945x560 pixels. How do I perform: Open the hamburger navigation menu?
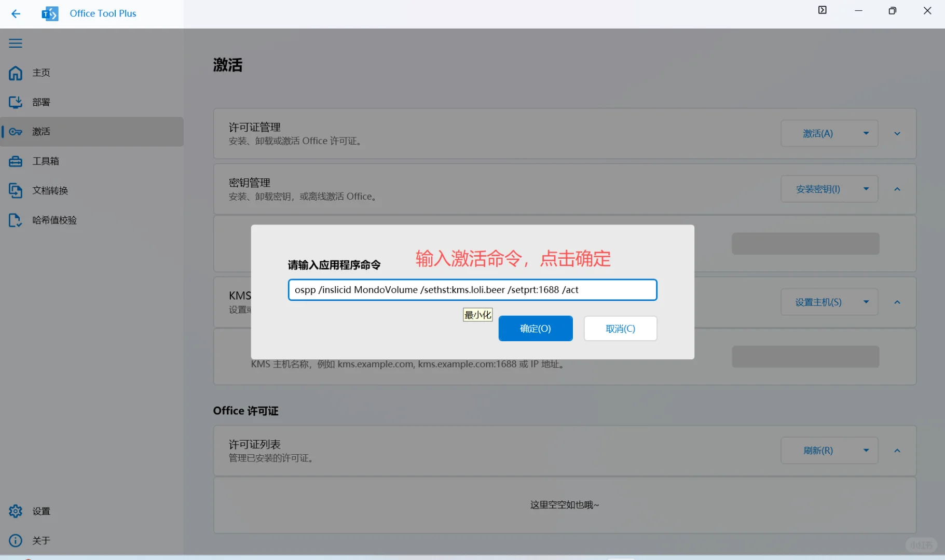coord(15,43)
